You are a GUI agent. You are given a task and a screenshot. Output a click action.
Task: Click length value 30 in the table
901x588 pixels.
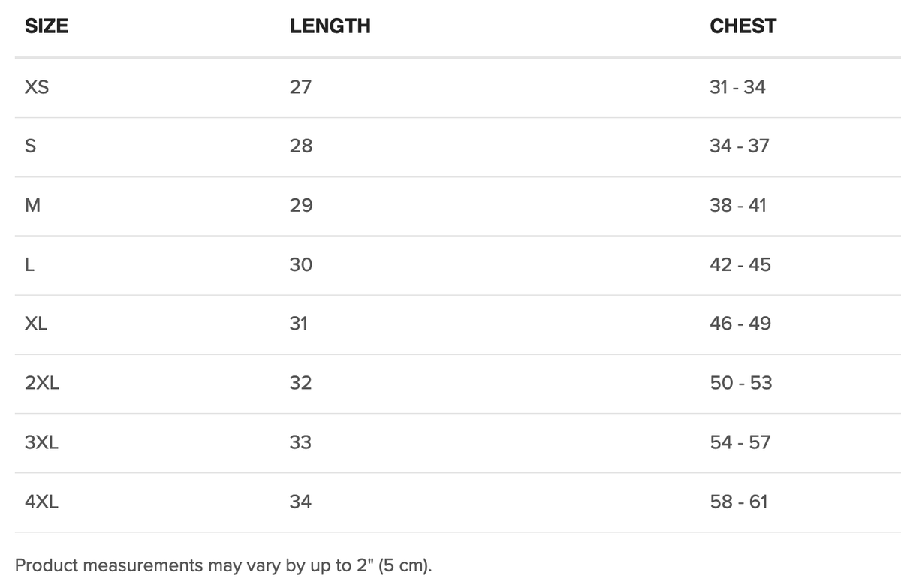(x=300, y=265)
